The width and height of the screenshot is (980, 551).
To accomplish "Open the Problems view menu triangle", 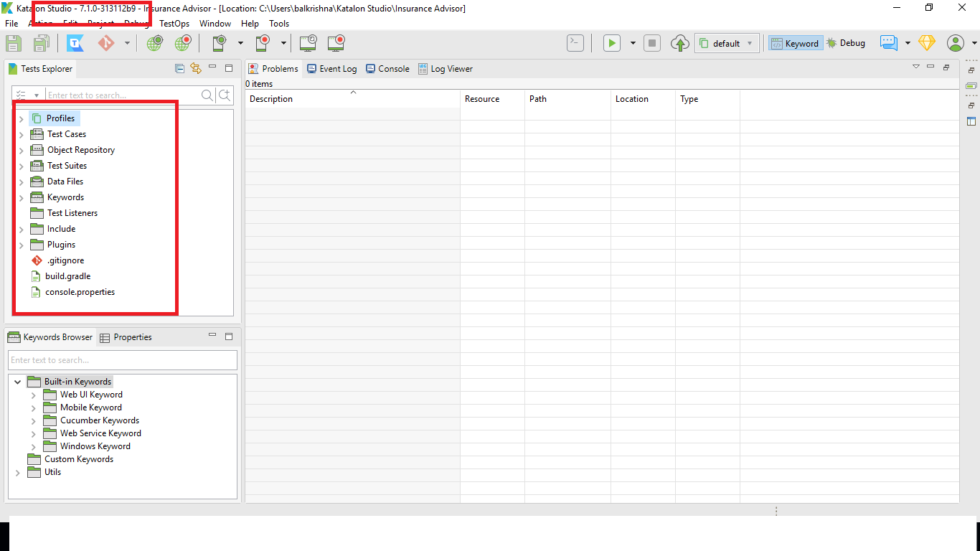I will click(x=916, y=67).
